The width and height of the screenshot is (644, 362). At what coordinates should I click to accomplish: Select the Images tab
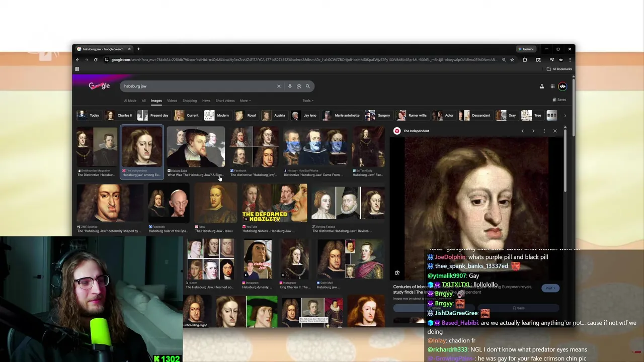[x=156, y=101]
